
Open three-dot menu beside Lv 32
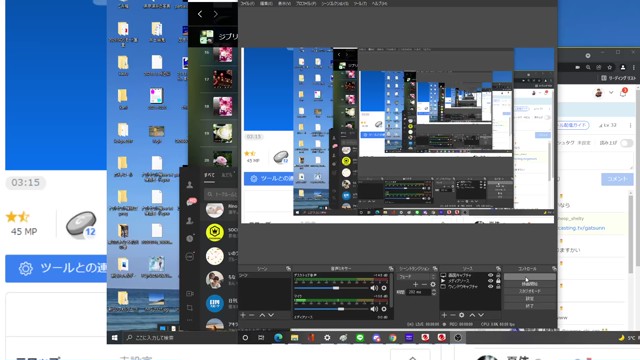(631, 125)
